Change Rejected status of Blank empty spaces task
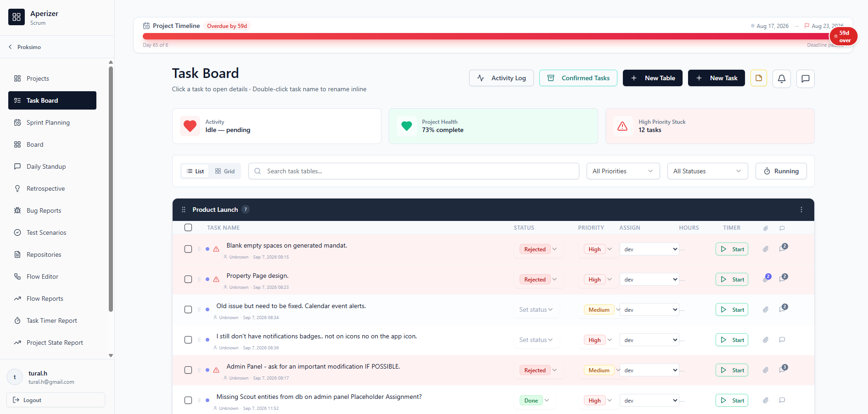Screen dimensions: 868x414 538,249
